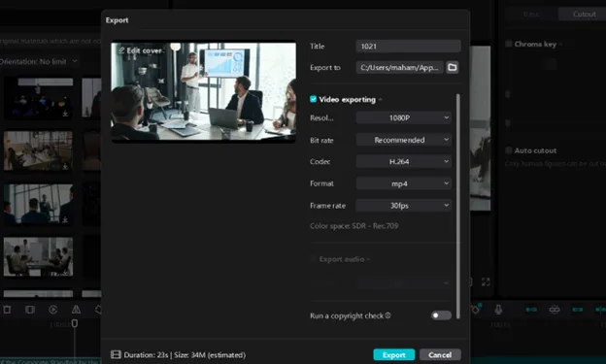
Task: Expand the Bit rate Recommended dropdown
Action: click(x=403, y=140)
